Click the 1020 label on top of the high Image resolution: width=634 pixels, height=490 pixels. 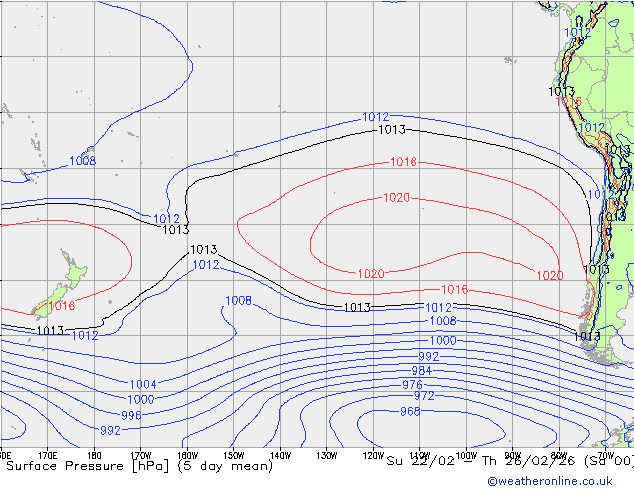pos(396,198)
